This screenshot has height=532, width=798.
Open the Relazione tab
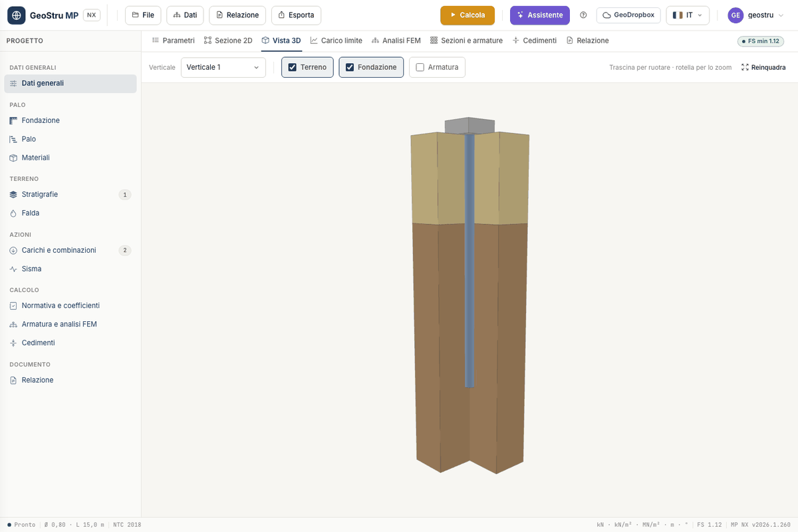pos(587,41)
